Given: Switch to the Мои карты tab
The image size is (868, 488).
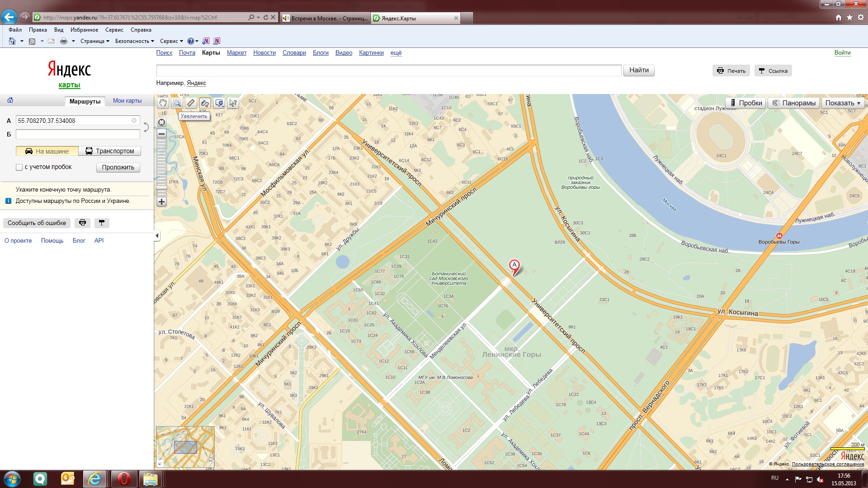Looking at the screenshot, I should point(127,101).
